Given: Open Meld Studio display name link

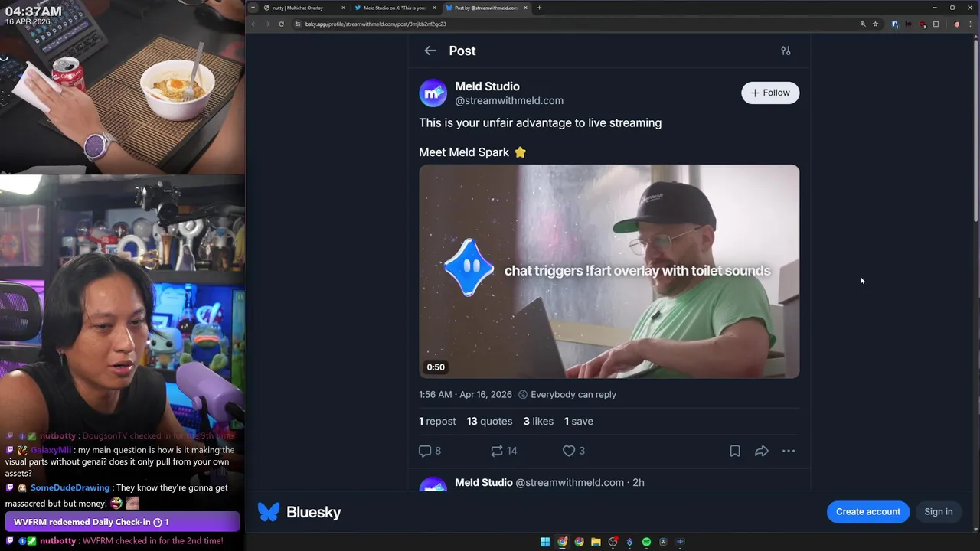Looking at the screenshot, I should [x=487, y=86].
